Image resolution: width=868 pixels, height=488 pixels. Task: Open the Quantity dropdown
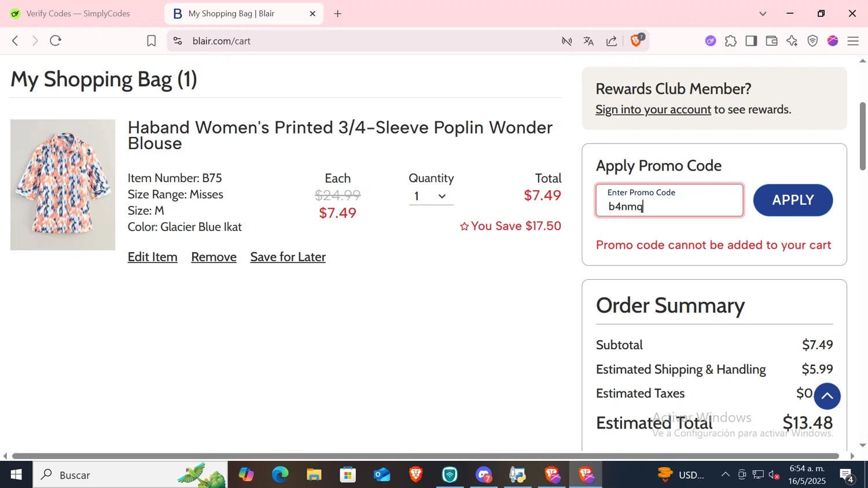point(431,196)
